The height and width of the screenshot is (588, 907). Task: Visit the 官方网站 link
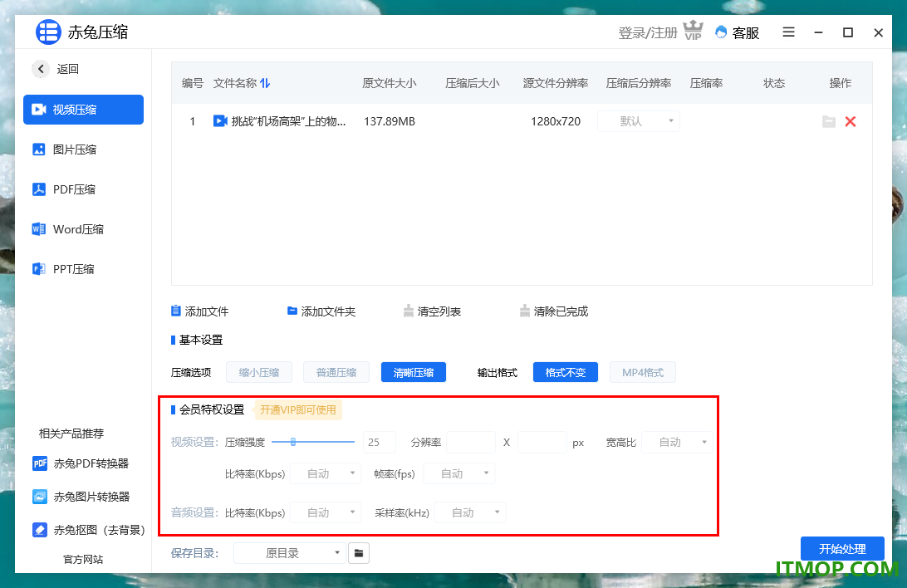click(x=83, y=559)
